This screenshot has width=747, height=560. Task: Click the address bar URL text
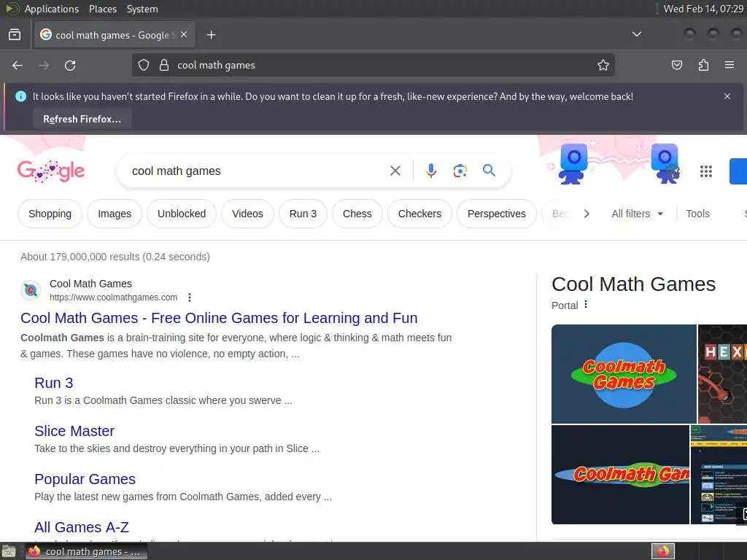point(216,65)
